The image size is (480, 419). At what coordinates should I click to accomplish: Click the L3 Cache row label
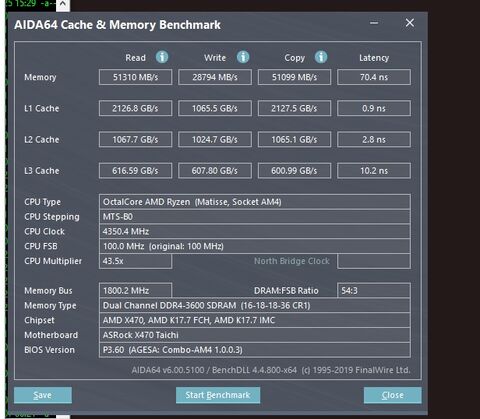42,171
